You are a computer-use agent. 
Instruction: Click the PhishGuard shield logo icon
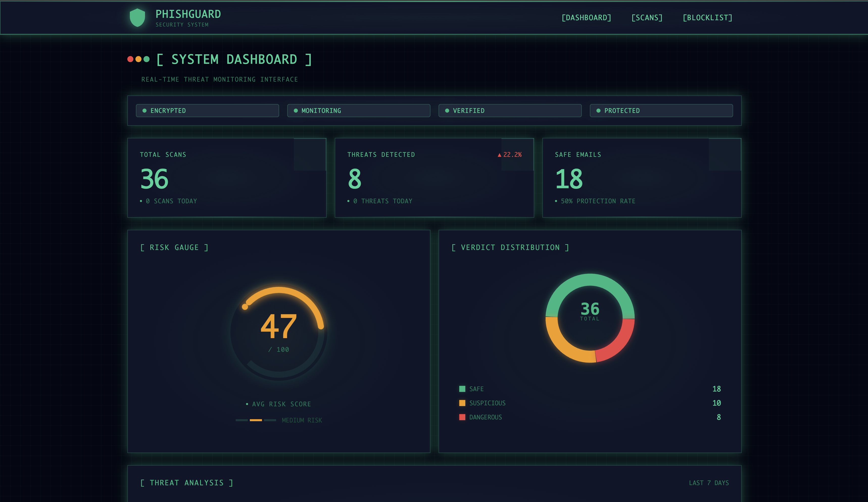pos(137,18)
